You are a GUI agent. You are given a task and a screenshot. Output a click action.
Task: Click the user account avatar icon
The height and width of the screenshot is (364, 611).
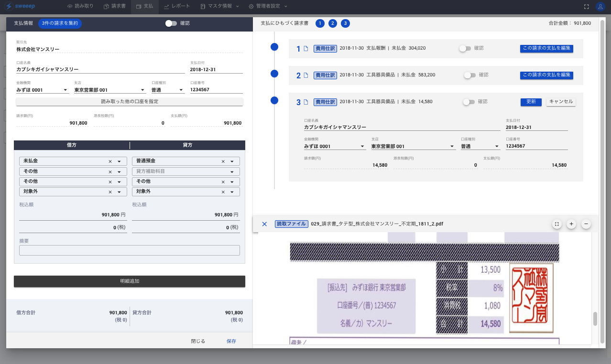[600, 7]
